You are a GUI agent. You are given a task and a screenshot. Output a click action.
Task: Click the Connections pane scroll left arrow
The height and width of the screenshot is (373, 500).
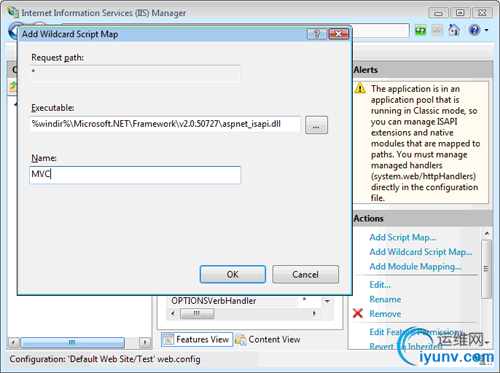click(x=13, y=342)
